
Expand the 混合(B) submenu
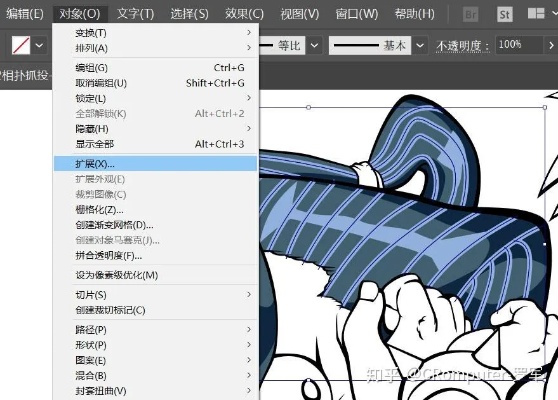(x=155, y=376)
